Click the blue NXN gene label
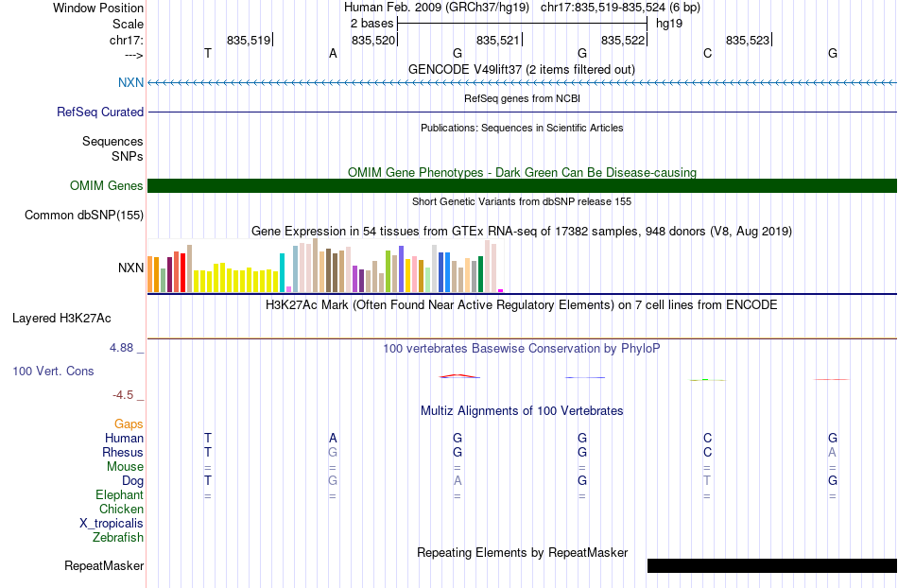 coord(130,82)
